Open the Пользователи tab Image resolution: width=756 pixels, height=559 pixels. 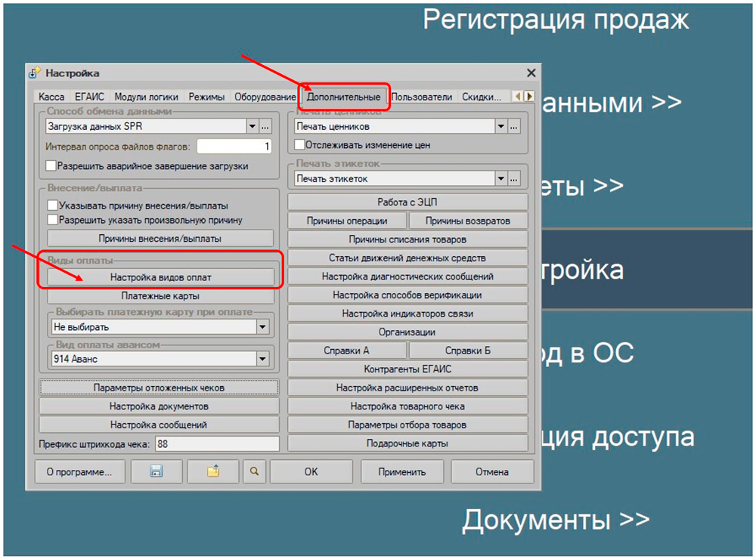click(x=422, y=97)
